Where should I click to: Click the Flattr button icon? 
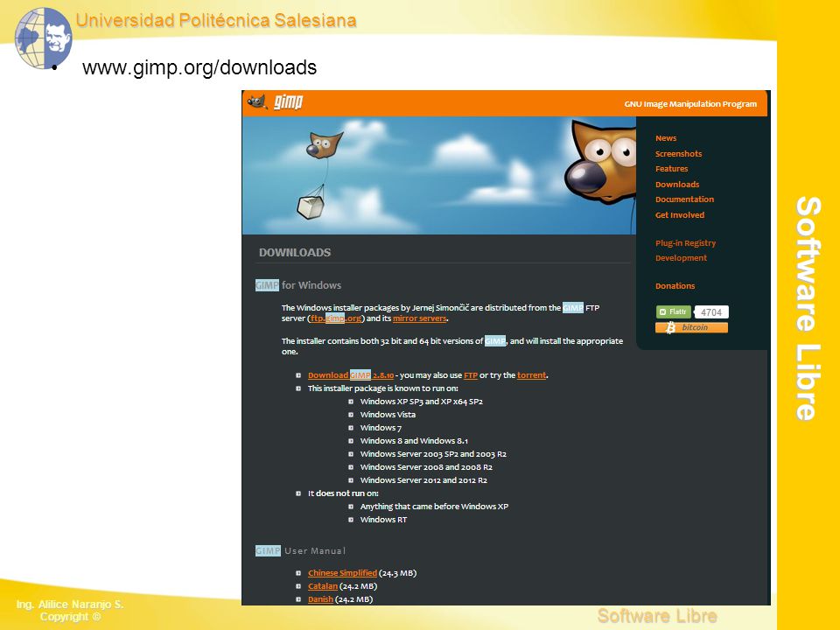[674, 311]
